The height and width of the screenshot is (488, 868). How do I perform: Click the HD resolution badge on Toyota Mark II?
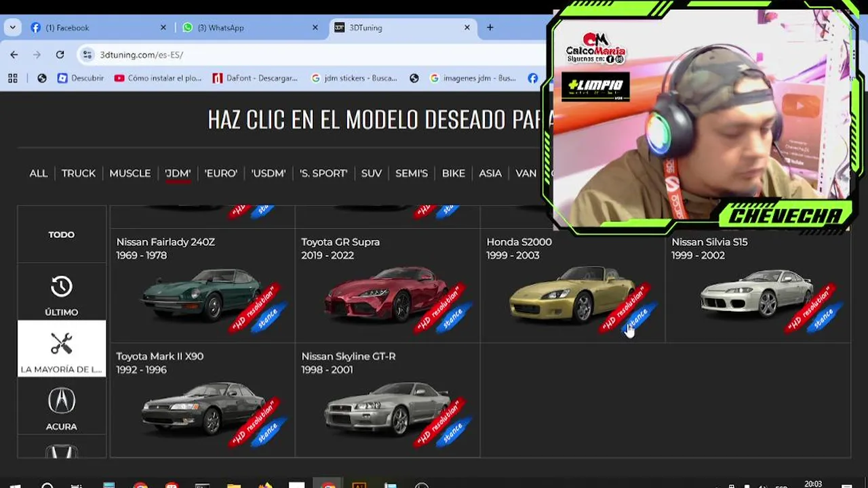(x=254, y=422)
